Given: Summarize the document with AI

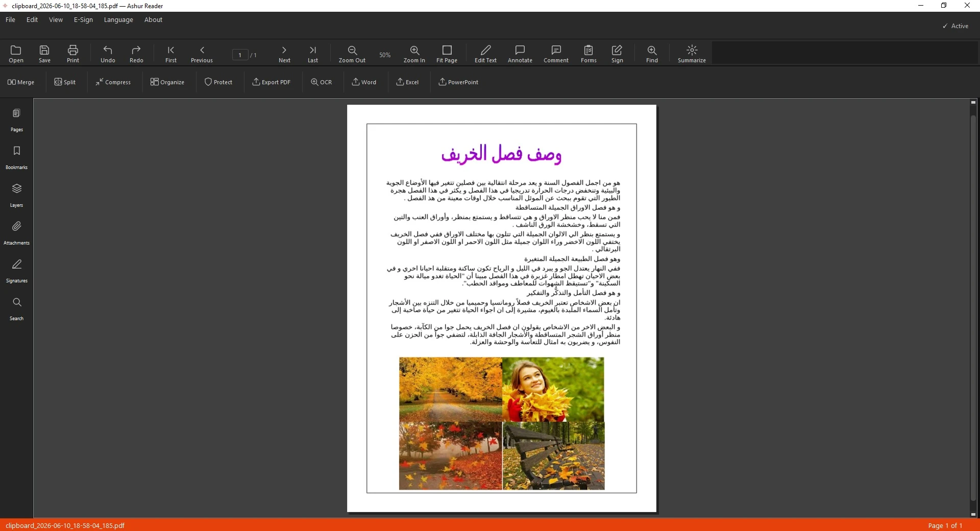Looking at the screenshot, I should pyautogui.click(x=692, y=54).
